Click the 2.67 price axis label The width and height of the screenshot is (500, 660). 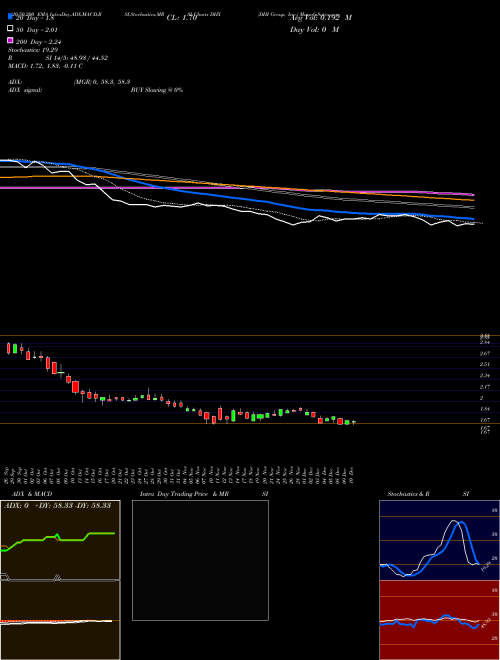pos(485,353)
